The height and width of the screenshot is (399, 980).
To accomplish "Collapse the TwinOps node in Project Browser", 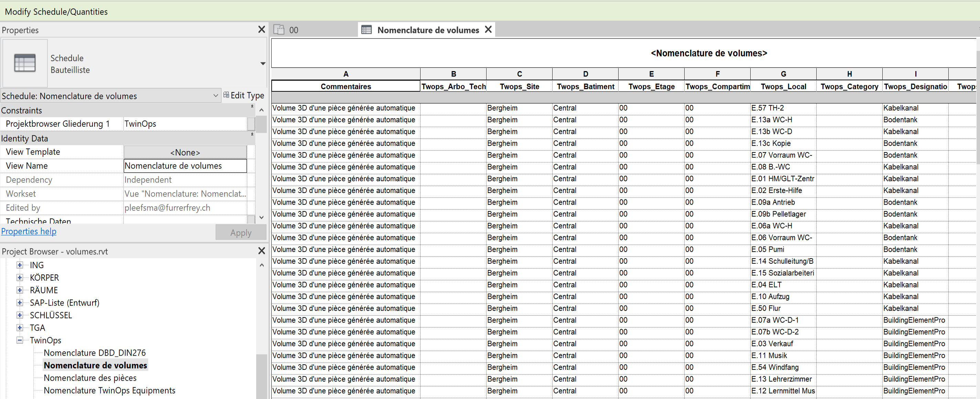I will click(x=19, y=340).
